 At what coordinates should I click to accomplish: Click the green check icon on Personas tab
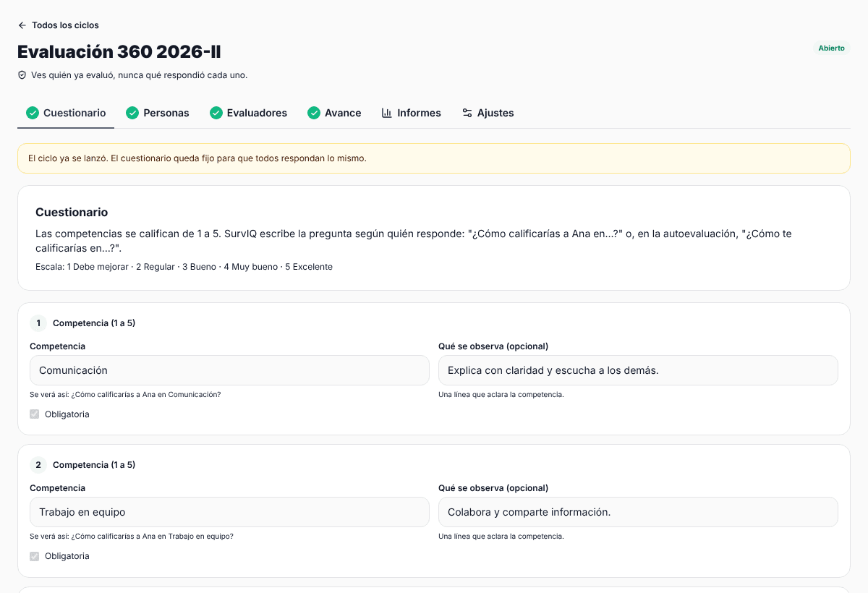(132, 113)
